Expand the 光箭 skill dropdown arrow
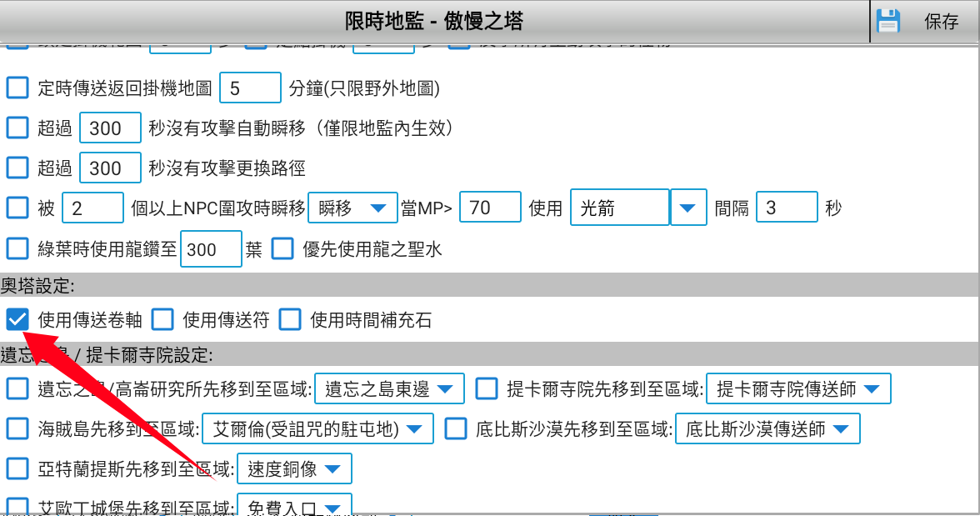This screenshot has height=516, width=980. pos(688,208)
